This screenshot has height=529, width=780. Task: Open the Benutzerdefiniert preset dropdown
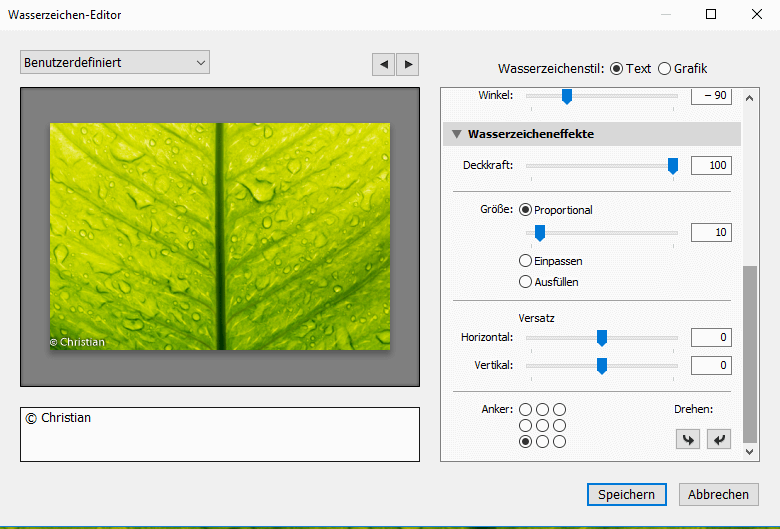pos(115,62)
